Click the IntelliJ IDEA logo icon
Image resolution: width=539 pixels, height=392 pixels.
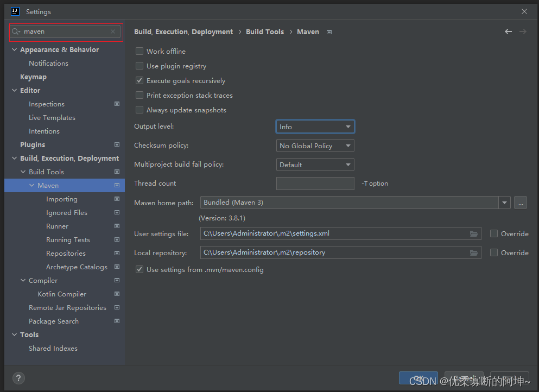(15, 11)
